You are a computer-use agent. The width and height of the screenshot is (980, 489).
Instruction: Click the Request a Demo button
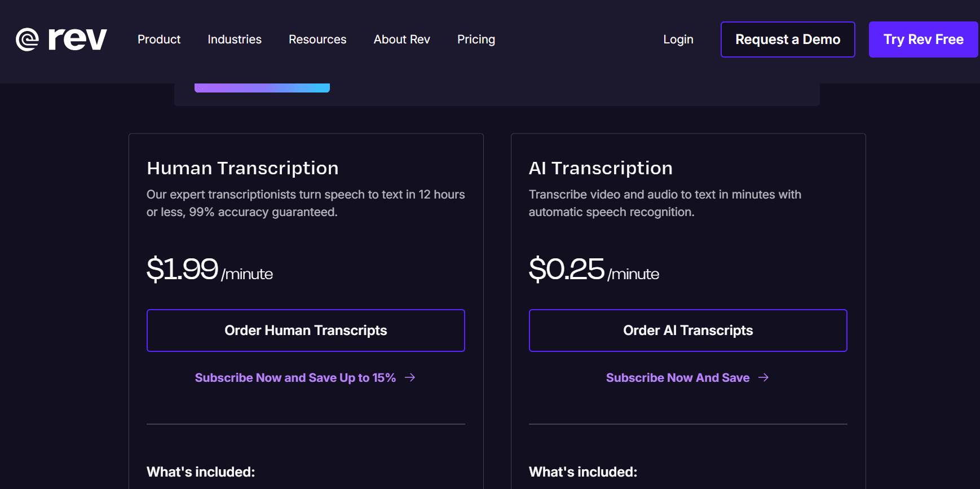(x=788, y=39)
